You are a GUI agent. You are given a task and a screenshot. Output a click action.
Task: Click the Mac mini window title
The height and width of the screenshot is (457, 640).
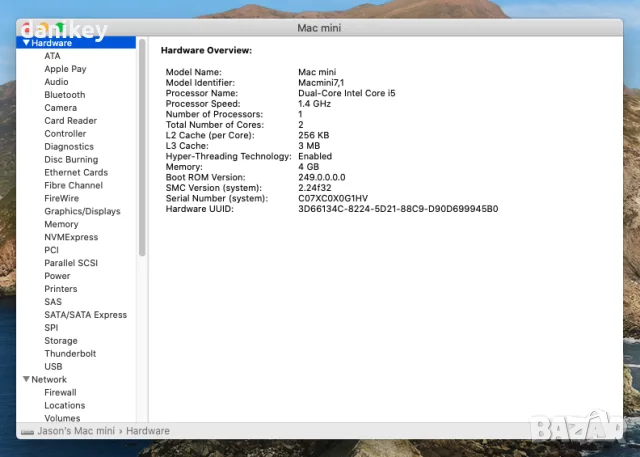pos(319,28)
